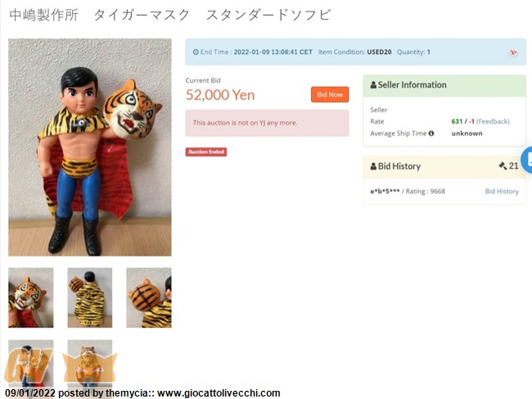Click the Bid History user icon
This screenshot has height=399, width=532.
pos(373,166)
